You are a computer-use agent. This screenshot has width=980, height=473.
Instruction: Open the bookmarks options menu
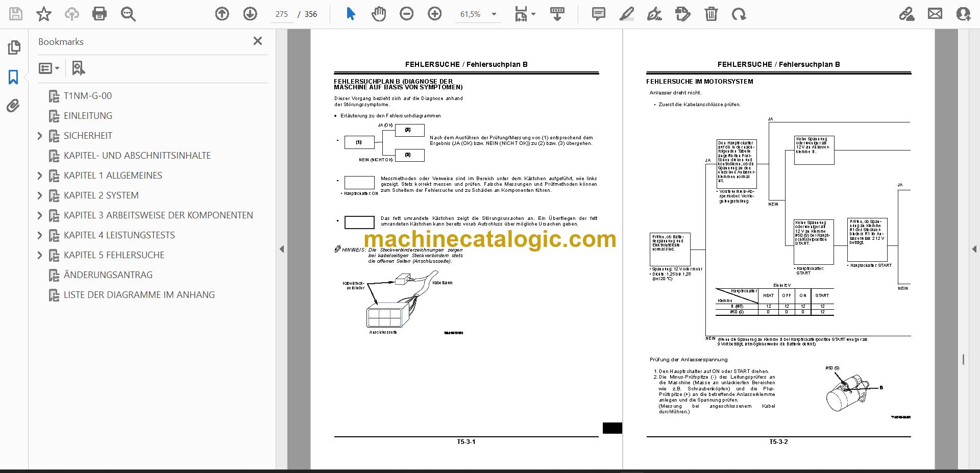point(49,68)
